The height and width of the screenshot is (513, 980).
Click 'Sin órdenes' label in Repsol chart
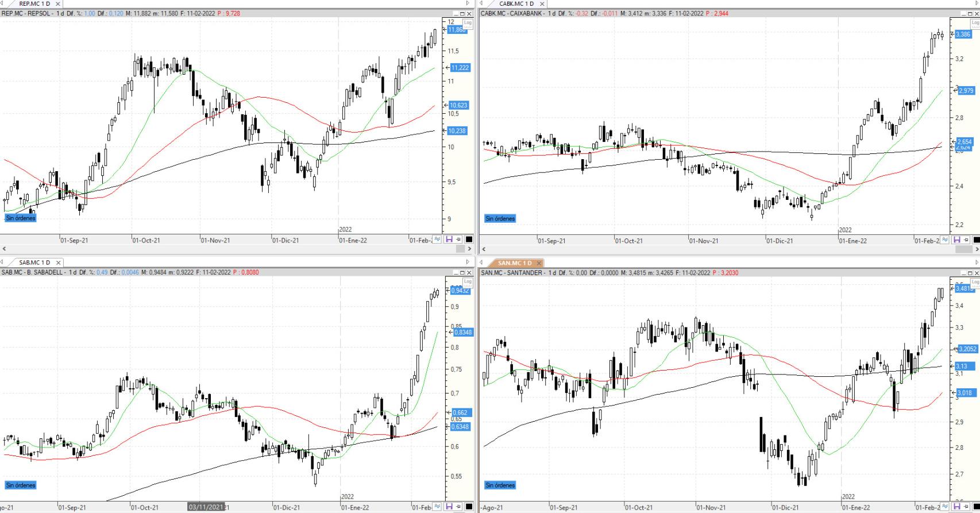pyautogui.click(x=21, y=218)
